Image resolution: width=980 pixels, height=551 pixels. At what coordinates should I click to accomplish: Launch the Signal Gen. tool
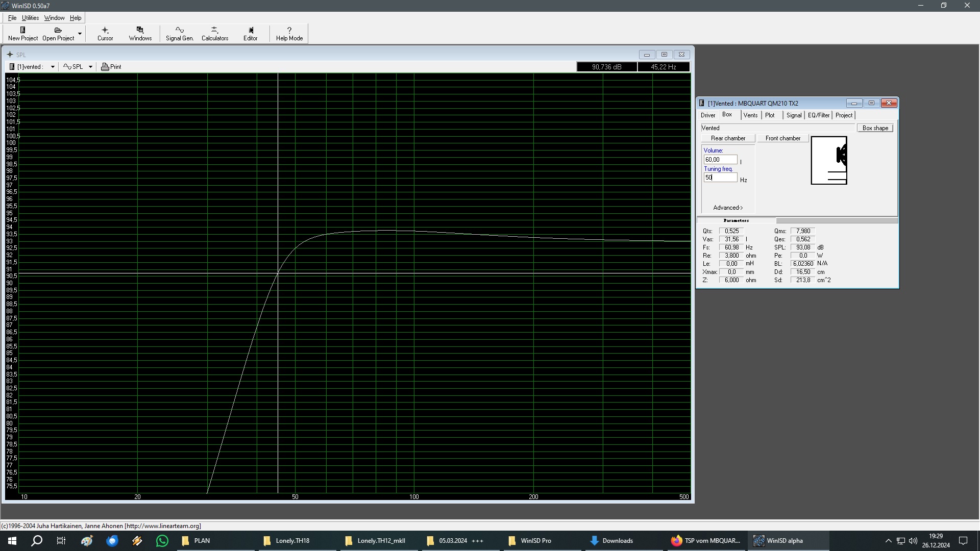point(179,34)
